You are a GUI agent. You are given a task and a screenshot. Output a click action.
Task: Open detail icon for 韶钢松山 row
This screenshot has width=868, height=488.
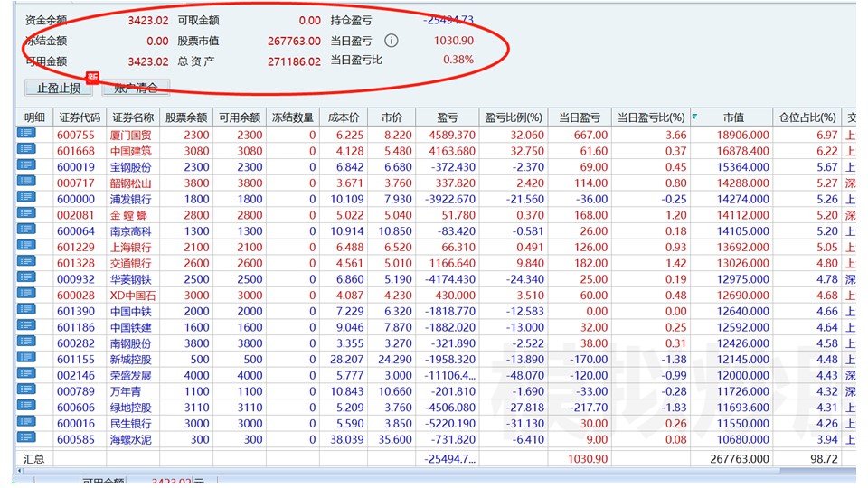[x=26, y=181]
